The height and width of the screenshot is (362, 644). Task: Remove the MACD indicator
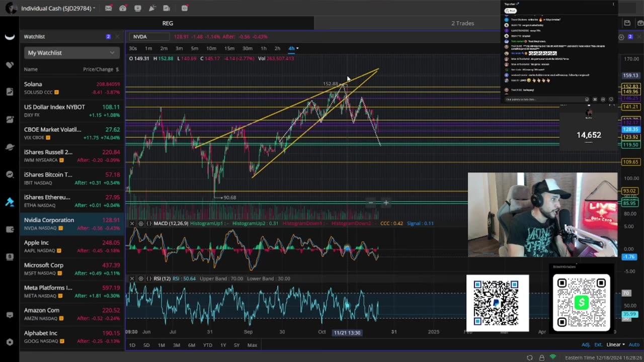coord(132,223)
